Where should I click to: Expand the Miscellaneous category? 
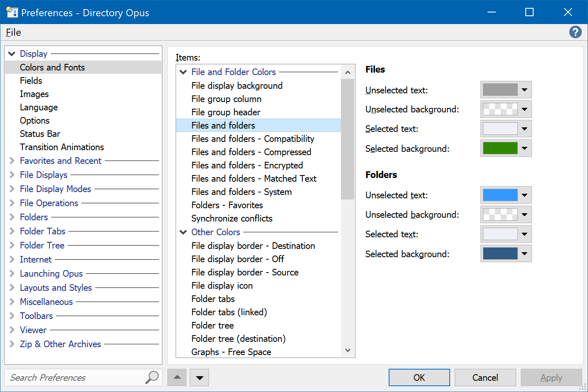click(x=12, y=302)
